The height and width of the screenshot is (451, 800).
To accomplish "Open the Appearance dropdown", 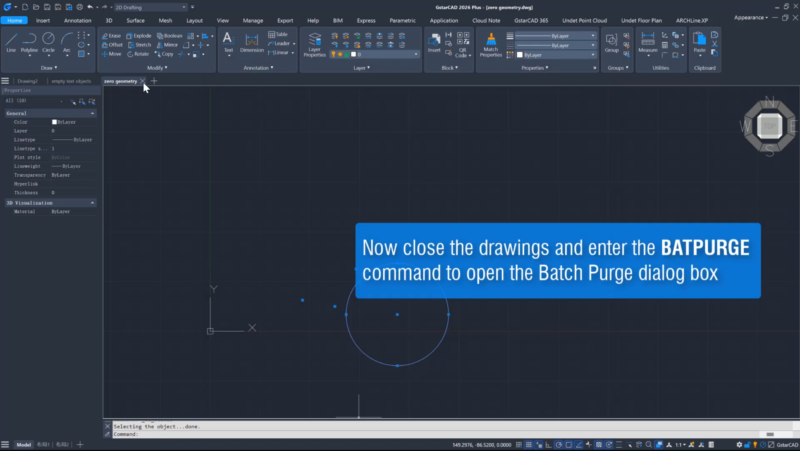I will pyautogui.click(x=754, y=17).
